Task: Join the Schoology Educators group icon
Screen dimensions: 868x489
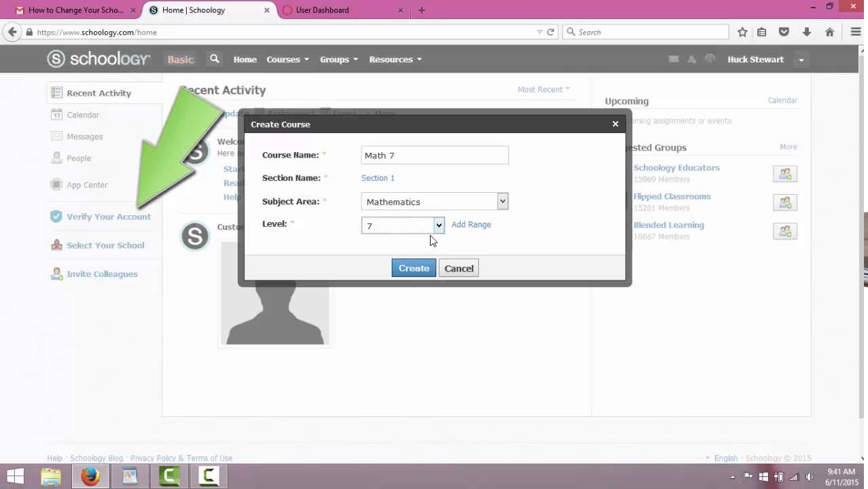Action: 785,174
